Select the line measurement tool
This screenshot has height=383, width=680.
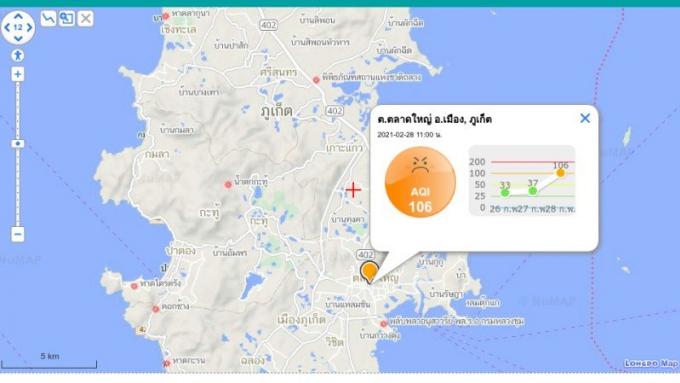48,19
